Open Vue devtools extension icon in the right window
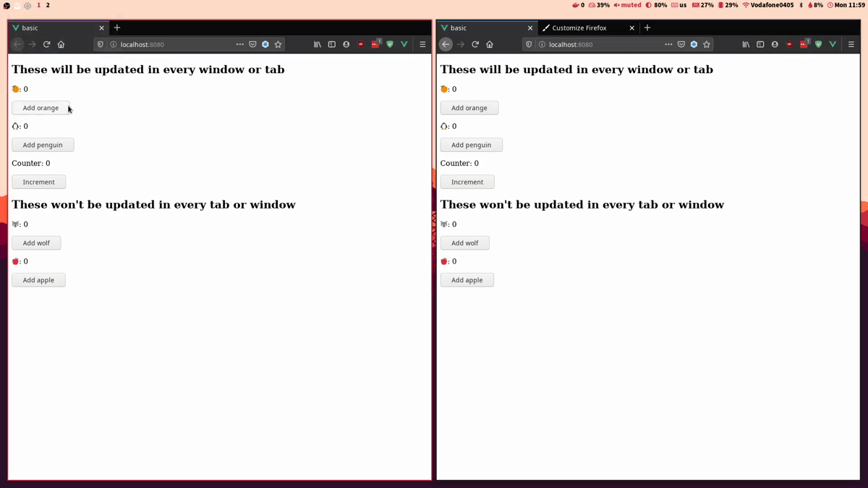The height and width of the screenshot is (488, 868). (x=833, y=44)
